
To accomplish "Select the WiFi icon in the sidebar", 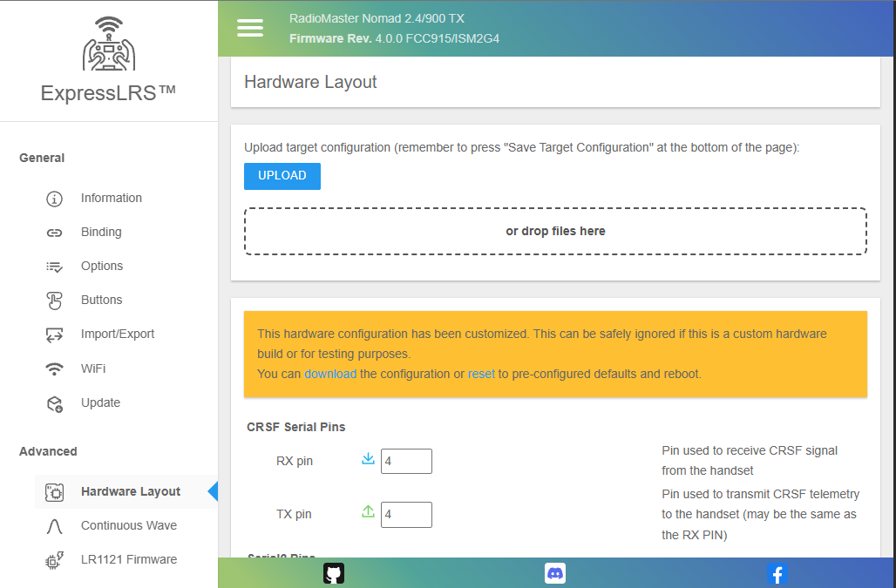I will [54, 368].
